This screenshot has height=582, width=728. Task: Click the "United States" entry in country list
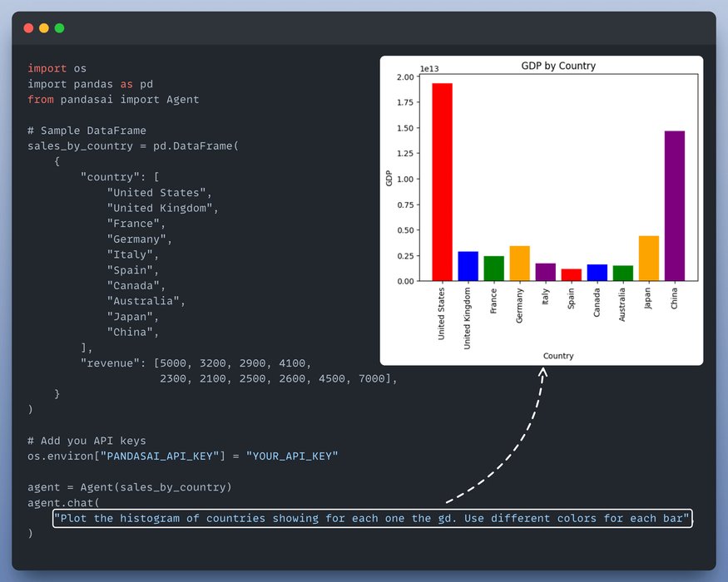[156, 193]
